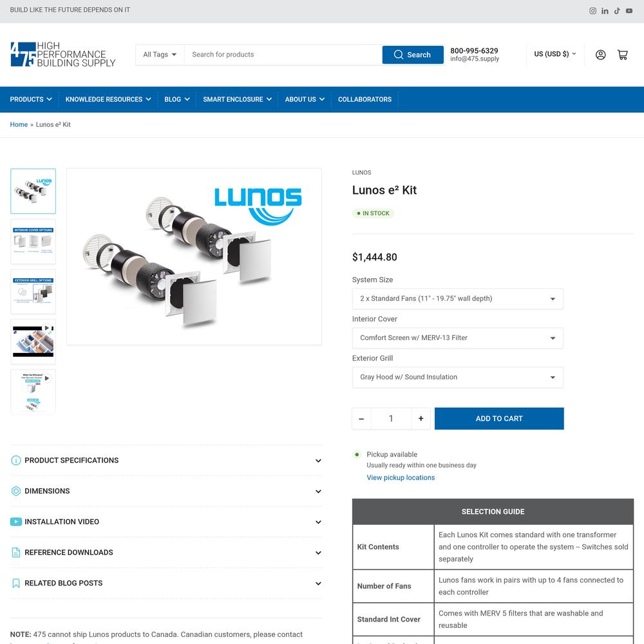Click the video icon beside Installation Video
The image size is (644, 644).
[x=16, y=522]
